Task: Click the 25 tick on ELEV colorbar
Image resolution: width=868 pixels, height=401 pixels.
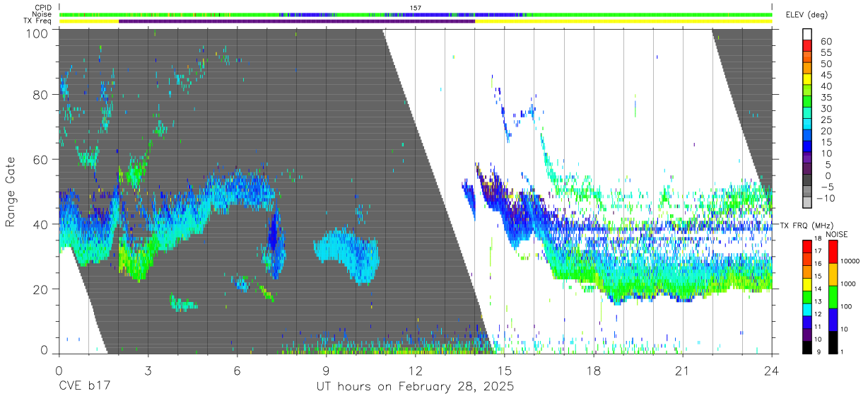Action: [x=825, y=120]
